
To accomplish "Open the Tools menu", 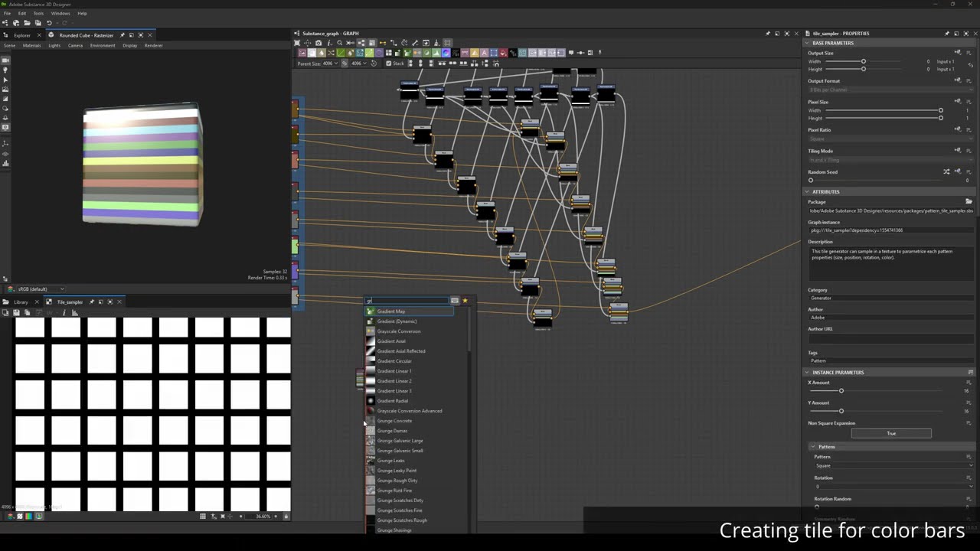I will [38, 13].
